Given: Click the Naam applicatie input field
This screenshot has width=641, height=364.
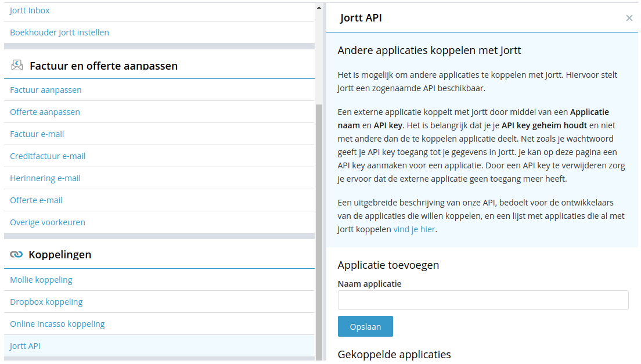Looking at the screenshot, I should pos(483,300).
